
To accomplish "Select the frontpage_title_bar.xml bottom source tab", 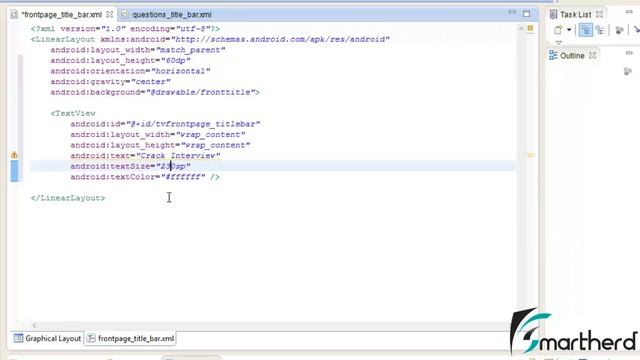I will point(131,338).
